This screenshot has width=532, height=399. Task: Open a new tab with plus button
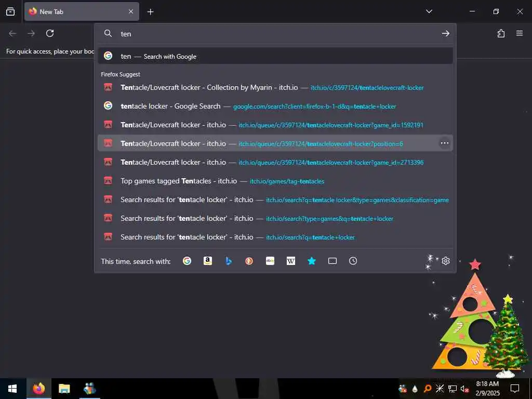click(x=150, y=12)
